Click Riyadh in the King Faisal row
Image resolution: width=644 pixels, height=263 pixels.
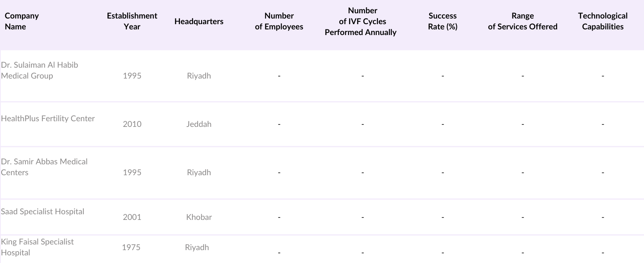(197, 247)
